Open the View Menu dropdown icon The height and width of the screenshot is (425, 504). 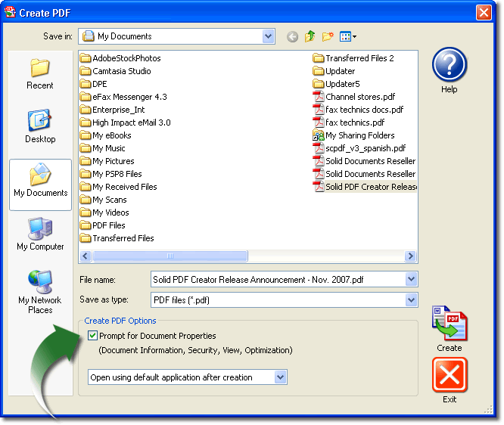point(348,36)
